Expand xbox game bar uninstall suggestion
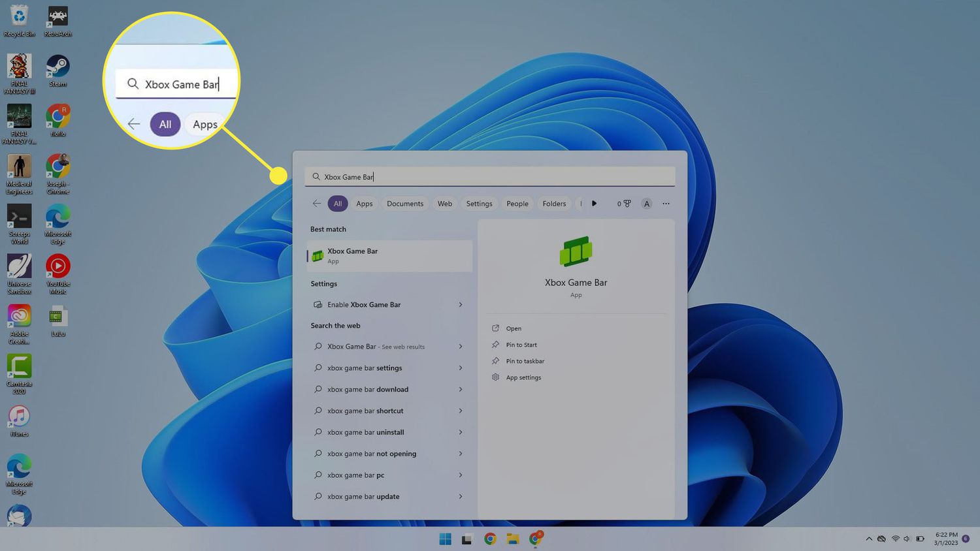Screen dimensions: 980x551 [460, 432]
